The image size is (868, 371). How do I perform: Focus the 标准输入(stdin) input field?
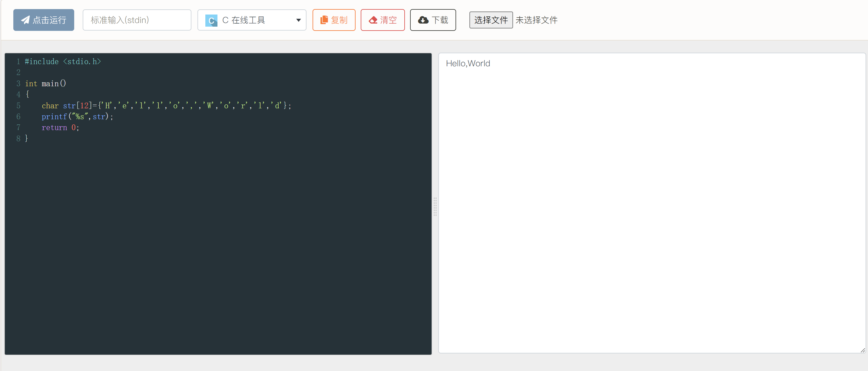click(x=137, y=20)
